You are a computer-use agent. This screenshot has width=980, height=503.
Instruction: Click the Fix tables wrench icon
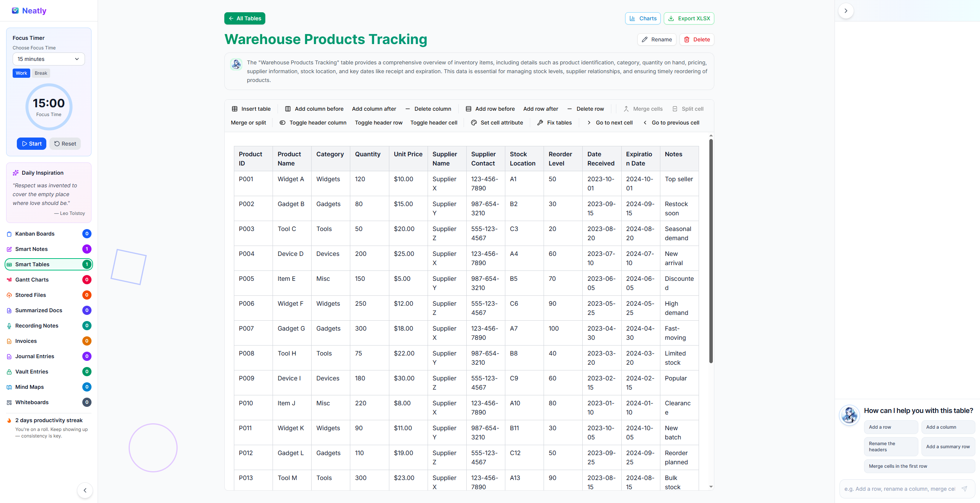pyautogui.click(x=540, y=123)
